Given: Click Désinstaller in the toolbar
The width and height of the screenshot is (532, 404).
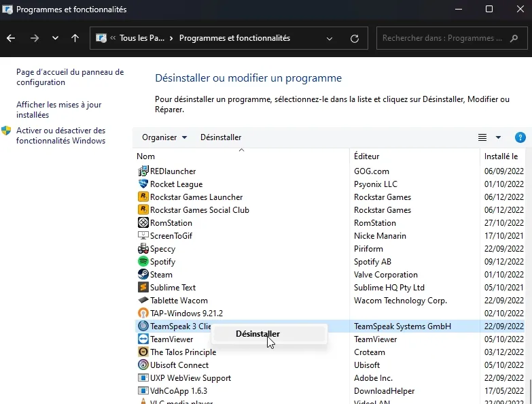Looking at the screenshot, I should click(221, 137).
